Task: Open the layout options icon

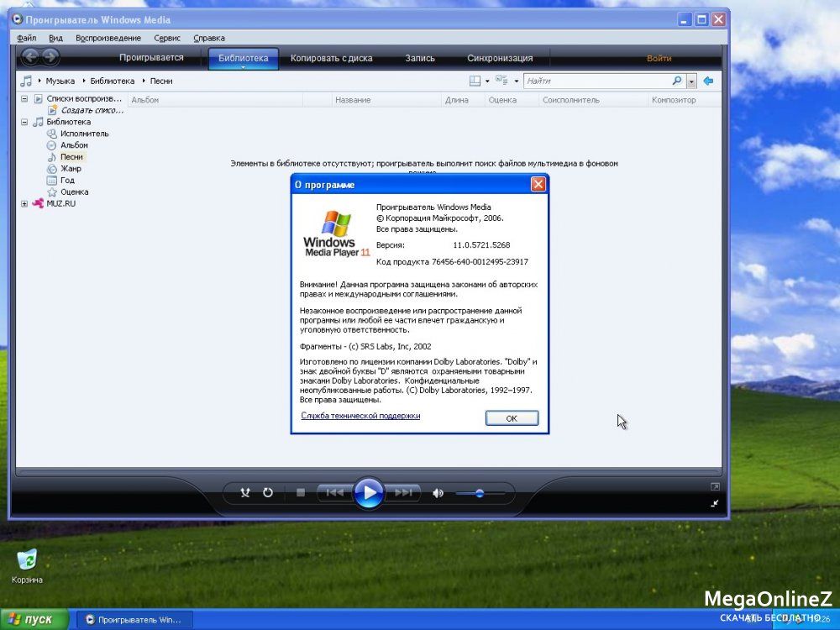Action: [475, 81]
